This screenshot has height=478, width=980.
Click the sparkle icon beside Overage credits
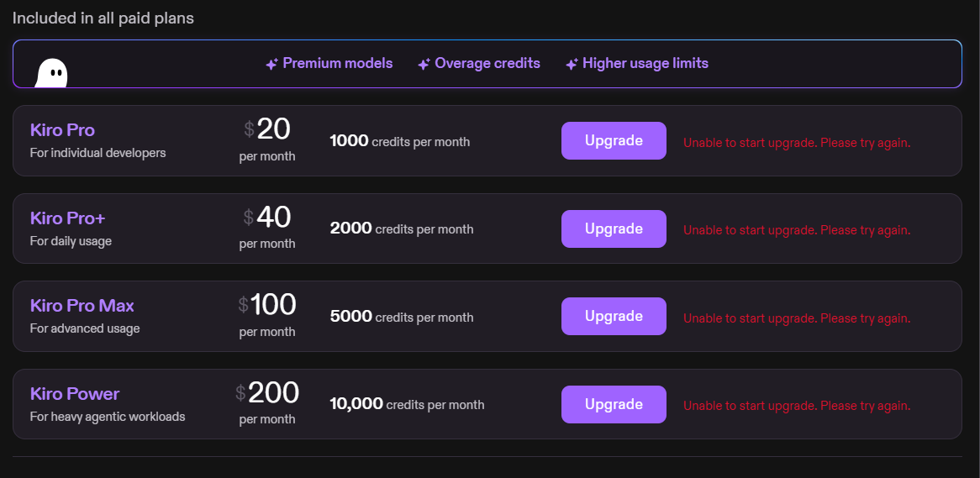tap(424, 65)
